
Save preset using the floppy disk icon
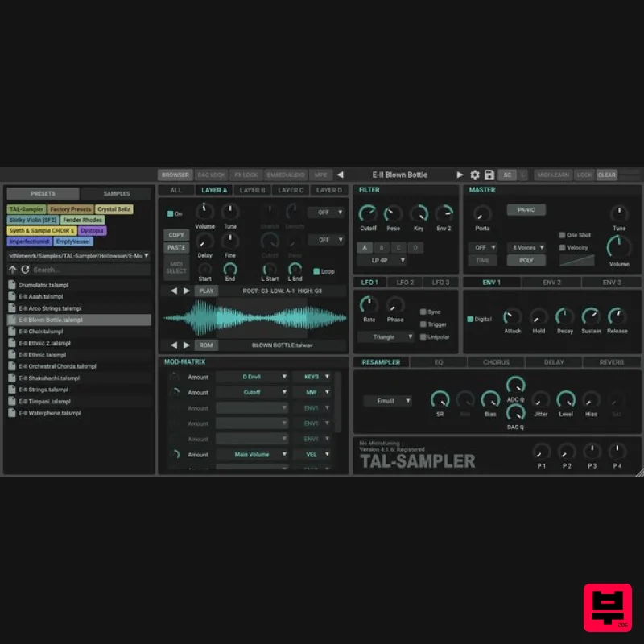(489, 175)
